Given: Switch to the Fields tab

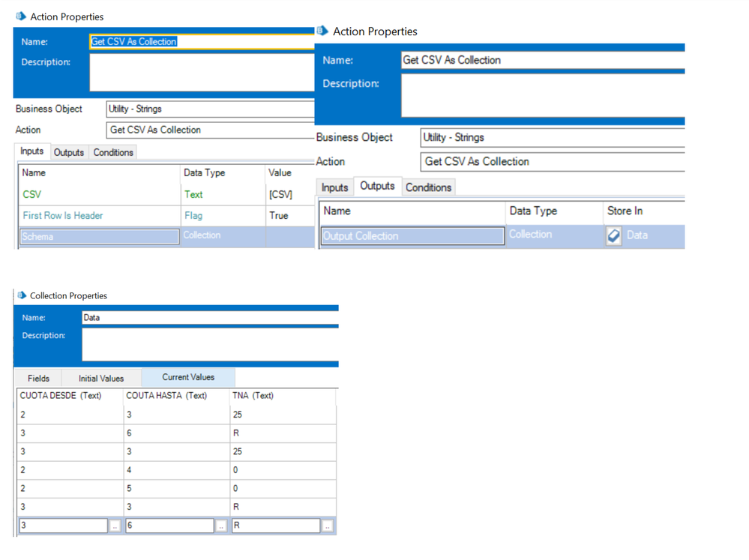Looking at the screenshot, I should pos(38,378).
